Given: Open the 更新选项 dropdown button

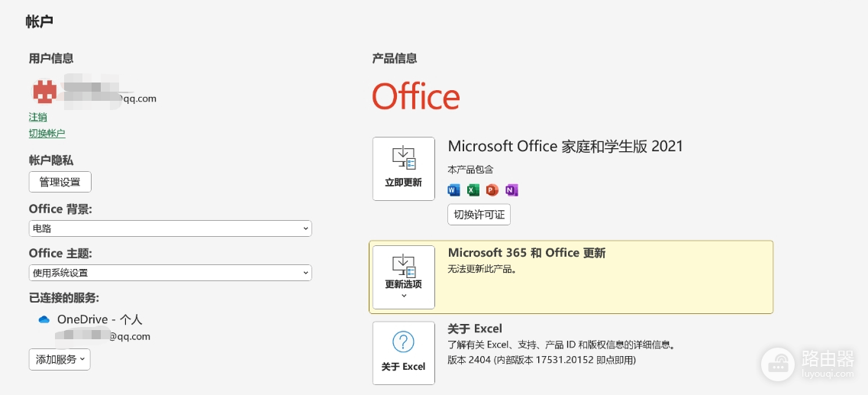Looking at the screenshot, I should pos(404,277).
